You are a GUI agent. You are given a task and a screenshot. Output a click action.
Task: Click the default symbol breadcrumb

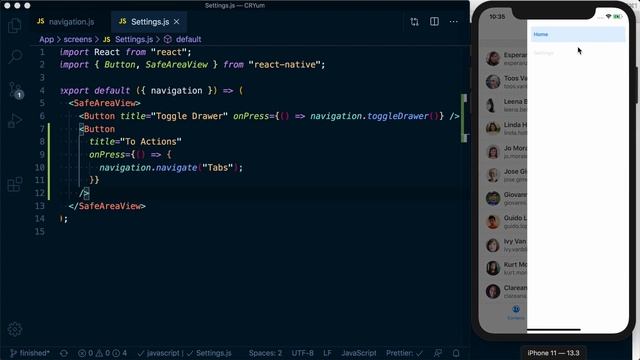coord(182,39)
